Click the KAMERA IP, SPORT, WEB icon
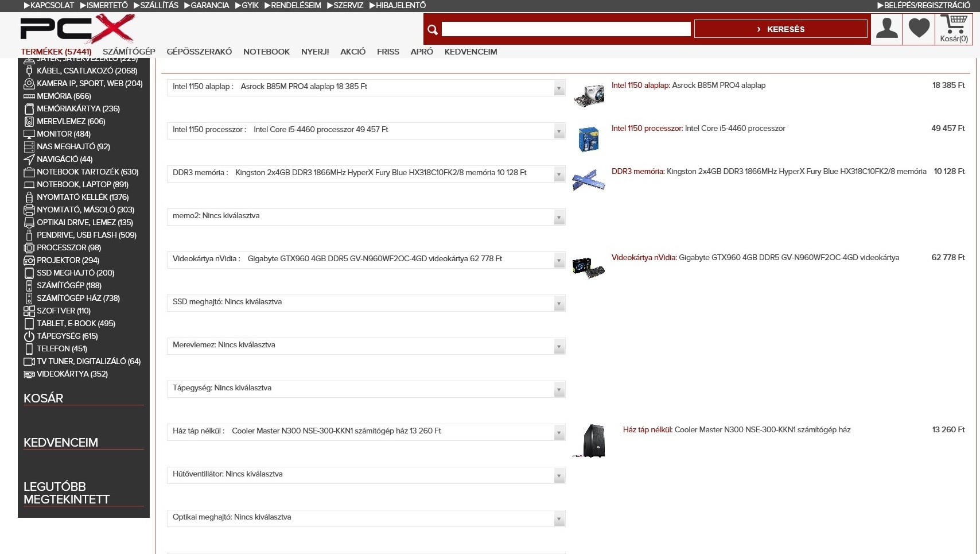 click(29, 84)
